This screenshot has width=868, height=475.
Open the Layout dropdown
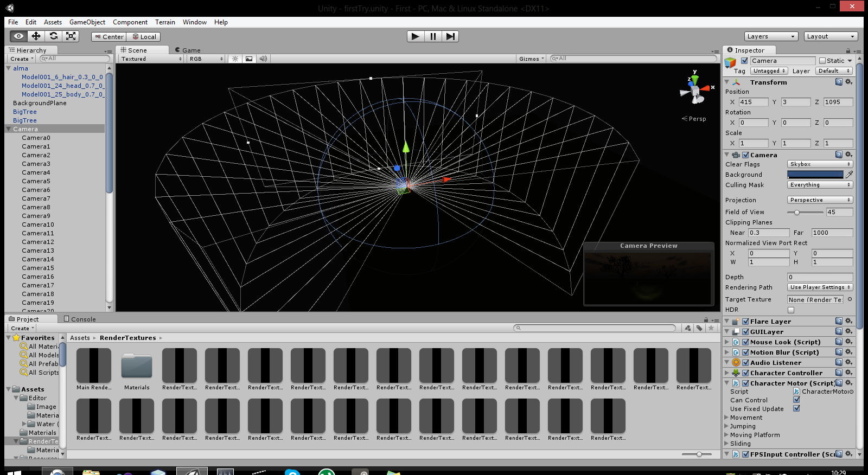831,36
